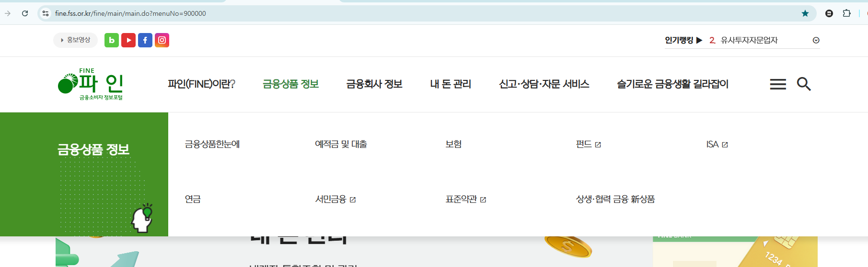Open the 펀드 external link

tap(588, 144)
